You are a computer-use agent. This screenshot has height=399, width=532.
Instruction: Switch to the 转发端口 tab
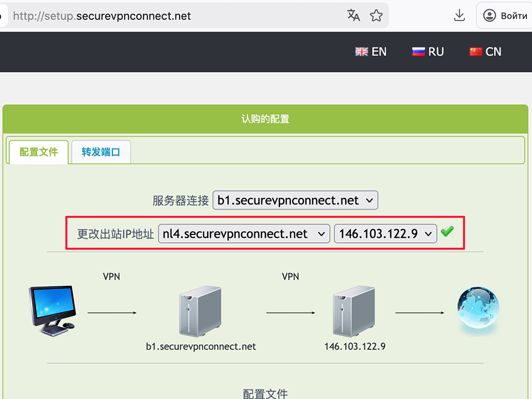pyautogui.click(x=101, y=152)
